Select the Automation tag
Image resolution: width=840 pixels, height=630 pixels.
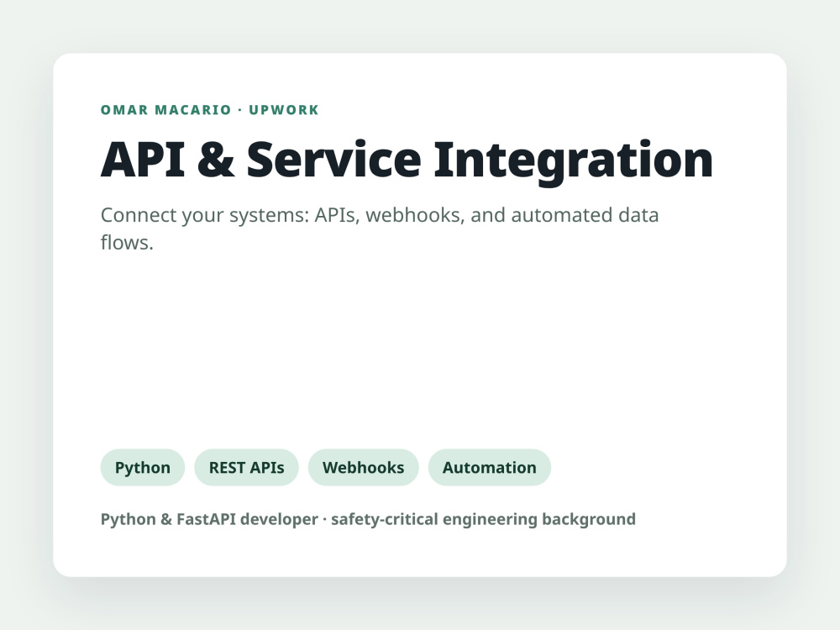point(489,467)
